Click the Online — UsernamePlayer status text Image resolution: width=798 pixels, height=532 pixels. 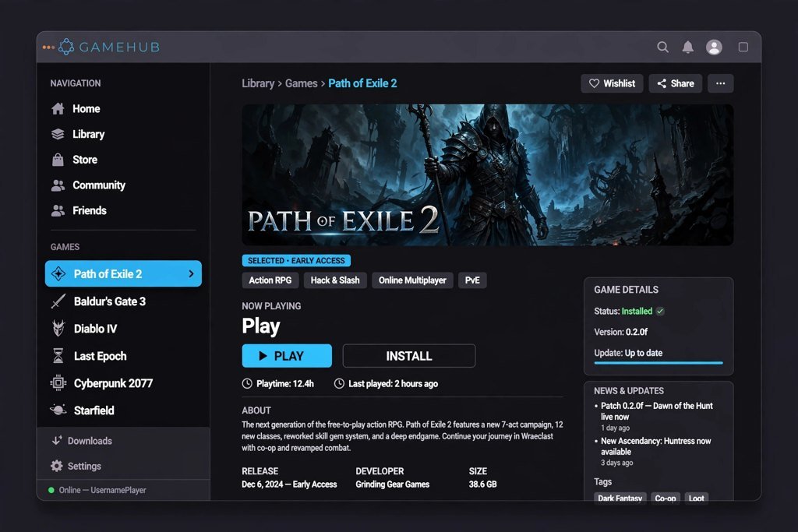102,490
